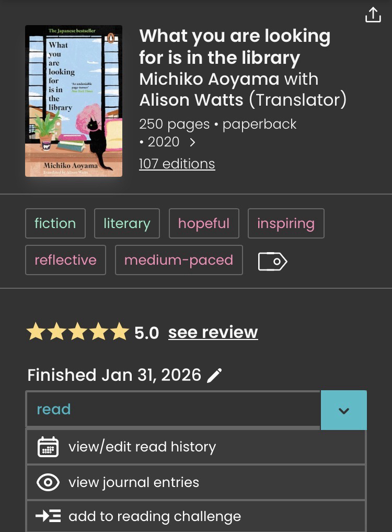Tap the 'hopeful' mood tag
Viewport: 392px width, 532px height.
coord(203,223)
